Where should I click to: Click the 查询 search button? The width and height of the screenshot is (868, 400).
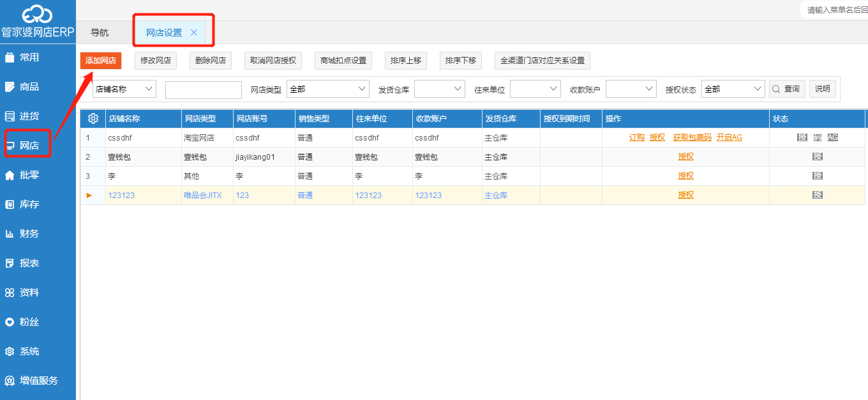786,89
